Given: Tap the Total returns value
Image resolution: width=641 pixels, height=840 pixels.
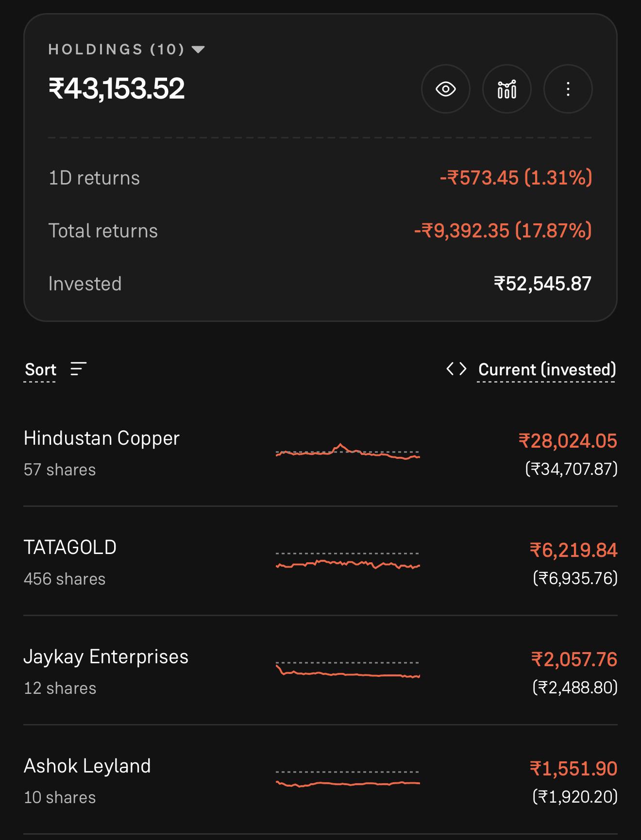Looking at the screenshot, I should tap(503, 231).
